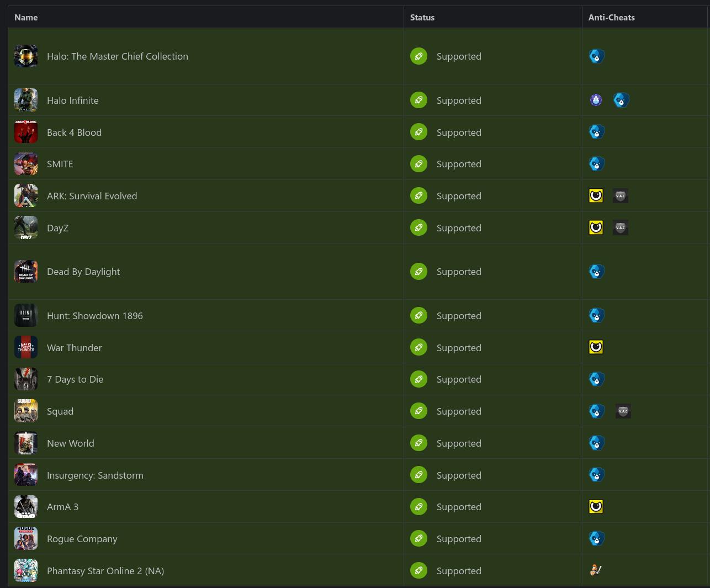710x588 pixels.
Task: Click Easy Anti-Cheat icon for Rogue Company
Action: [x=596, y=538]
